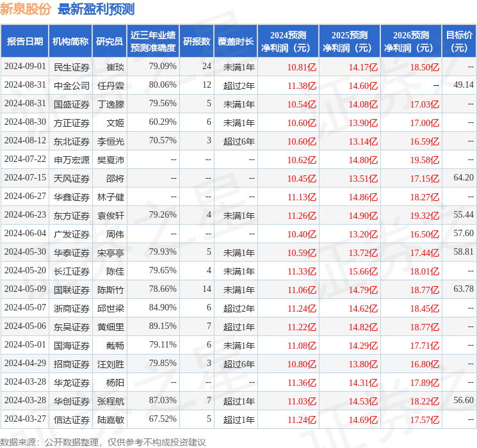Click the 新泉股份 title text
The width and height of the screenshot is (477, 448).
(26, 9)
